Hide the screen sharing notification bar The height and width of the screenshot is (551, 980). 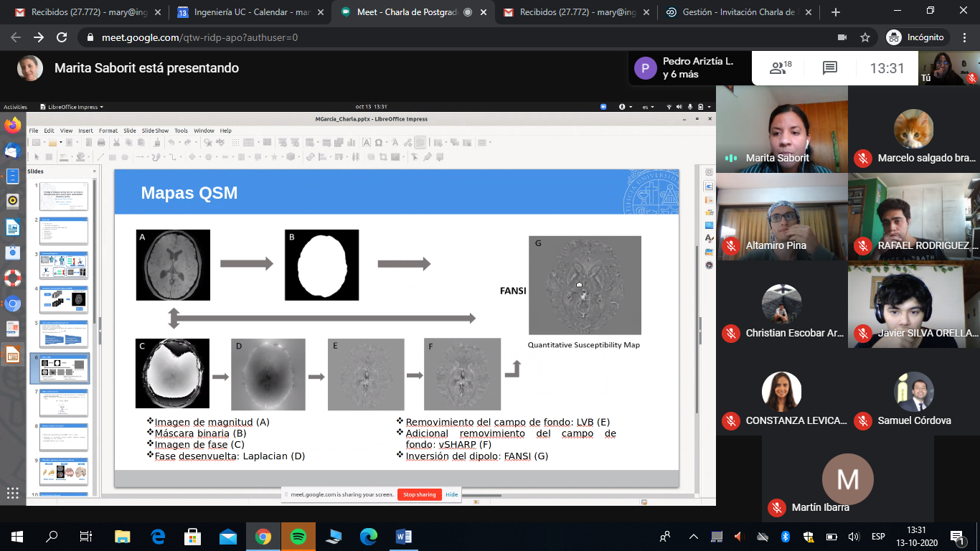pyautogui.click(x=451, y=494)
